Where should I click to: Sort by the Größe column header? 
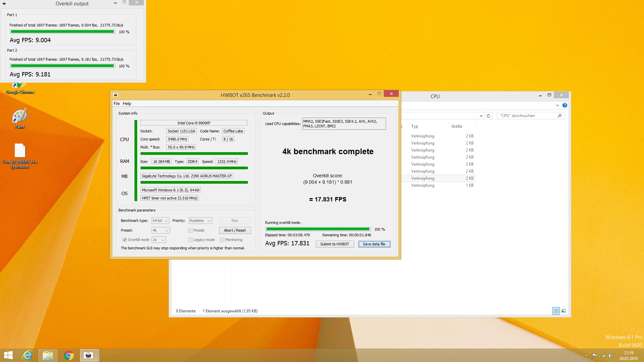point(462,126)
